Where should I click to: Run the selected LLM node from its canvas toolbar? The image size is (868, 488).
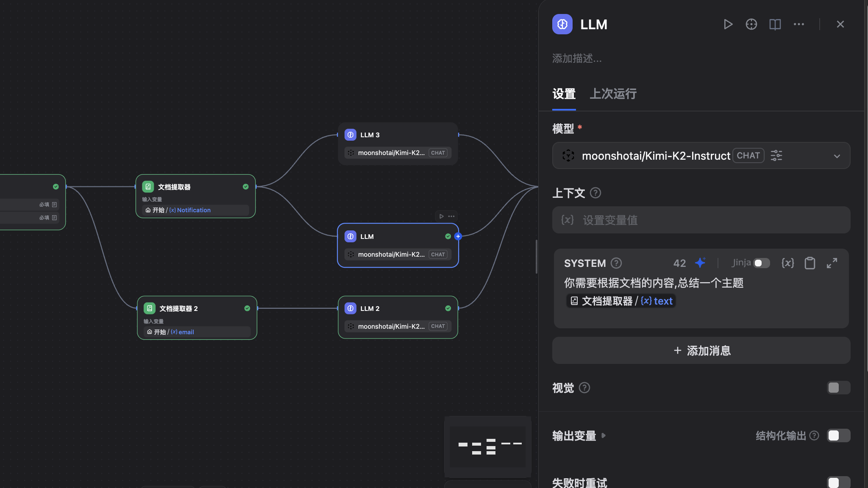pos(441,216)
